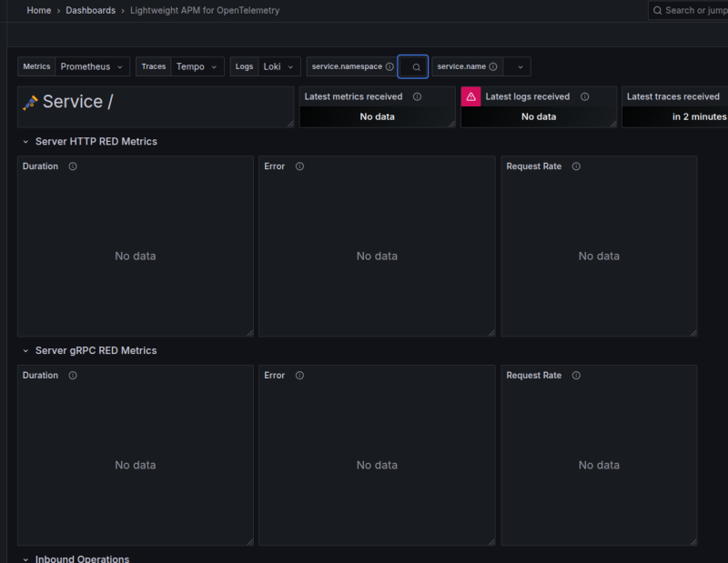This screenshot has height=563, width=728.
Task: Click info icon on Latest logs received panel
Action: pyautogui.click(x=584, y=96)
